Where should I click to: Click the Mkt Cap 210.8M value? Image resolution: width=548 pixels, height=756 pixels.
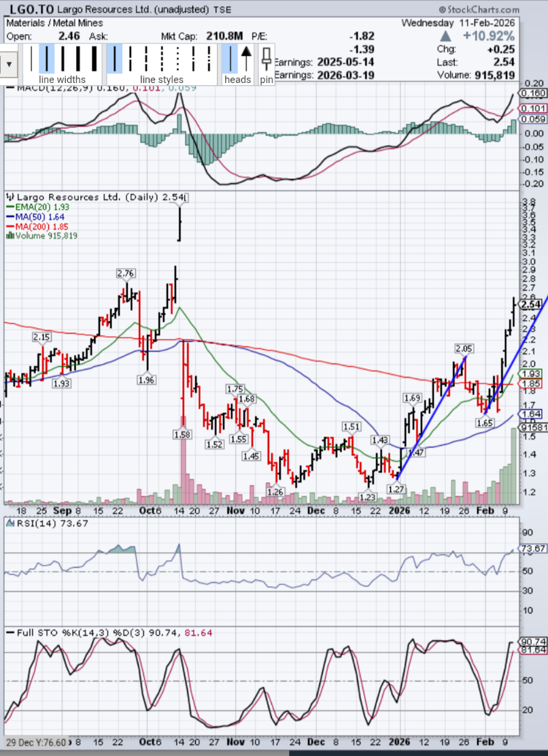tap(224, 36)
